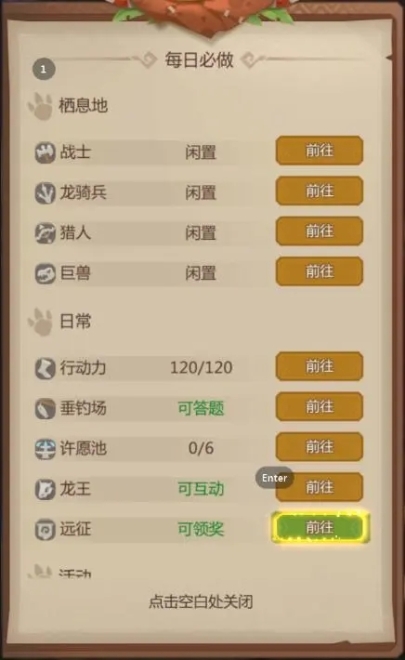Click the 点击空白处关闭 text to close
This screenshot has width=405, height=660.
[200, 601]
